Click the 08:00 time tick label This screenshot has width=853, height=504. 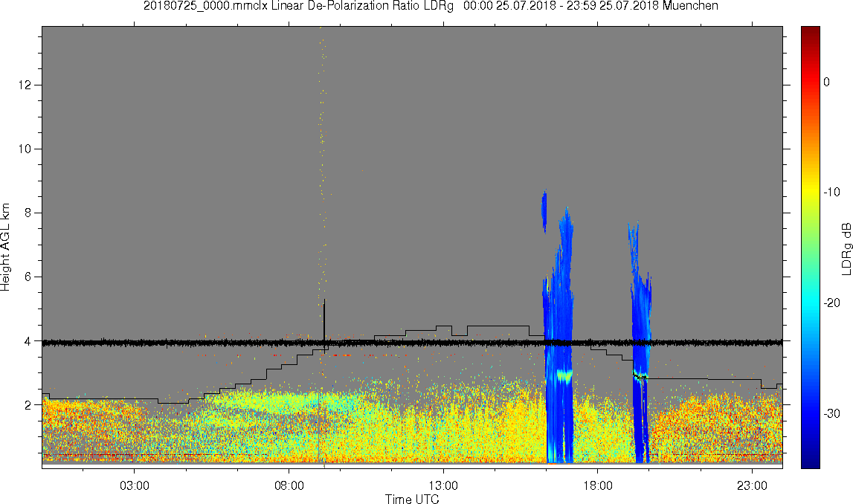[289, 485]
